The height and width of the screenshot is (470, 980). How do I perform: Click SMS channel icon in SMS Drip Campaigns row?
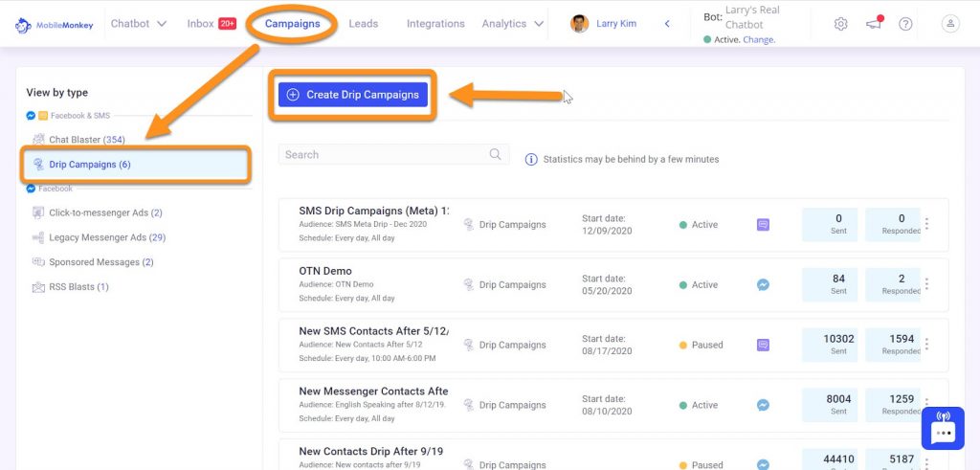[763, 224]
